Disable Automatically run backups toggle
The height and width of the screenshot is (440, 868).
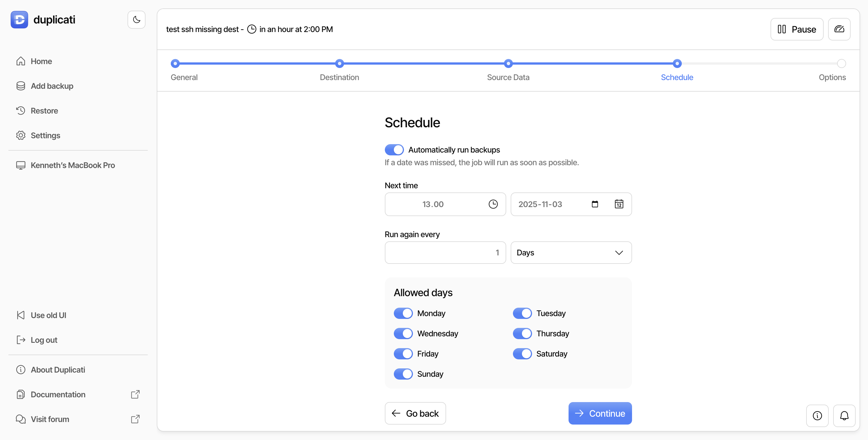(x=394, y=149)
